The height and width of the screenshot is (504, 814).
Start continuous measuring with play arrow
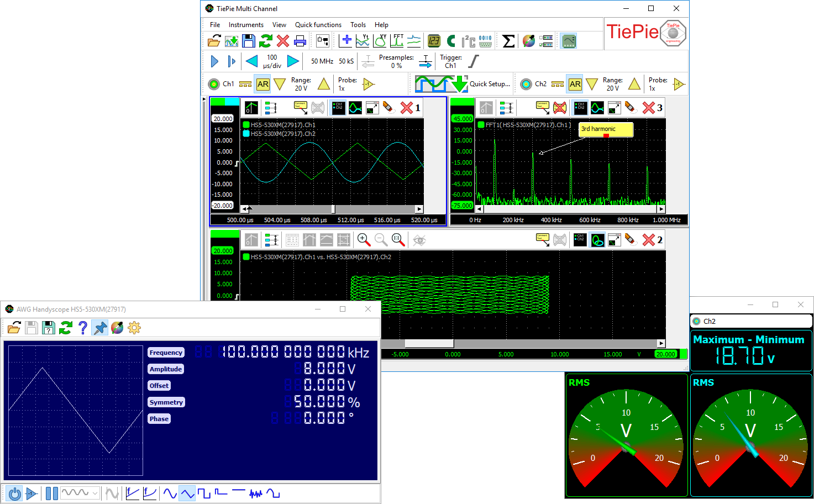[215, 61]
